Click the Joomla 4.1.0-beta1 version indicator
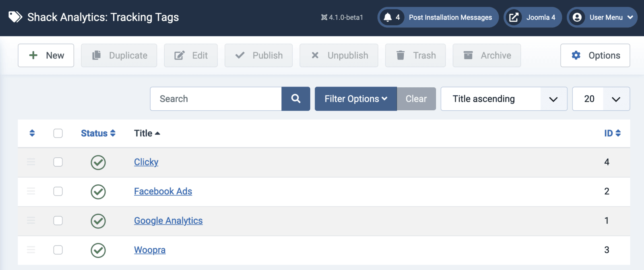 coord(342,17)
